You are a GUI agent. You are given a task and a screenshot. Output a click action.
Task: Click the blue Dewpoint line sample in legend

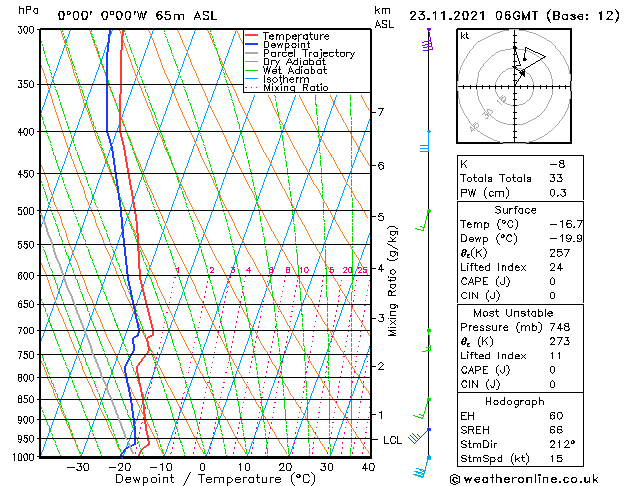point(251,44)
